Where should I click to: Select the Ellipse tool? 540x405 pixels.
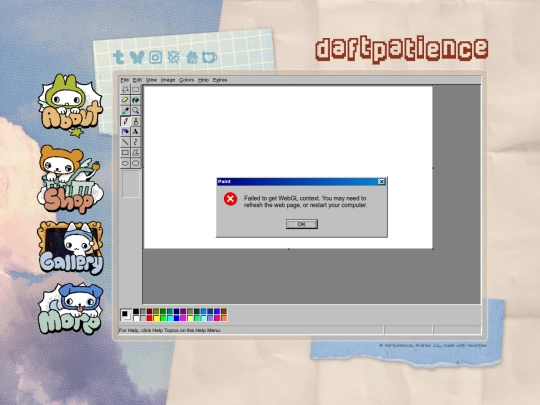(x=125, y=163)
